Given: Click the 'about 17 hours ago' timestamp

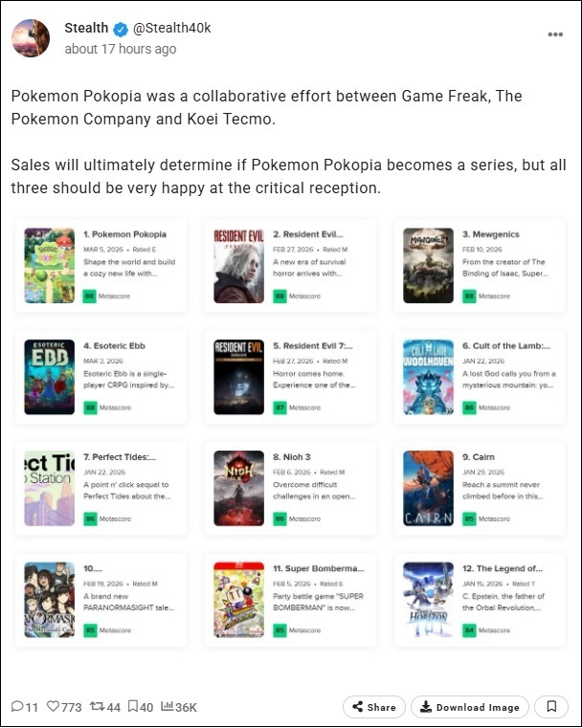Looking at the screenshot, I should coord(120,49).
